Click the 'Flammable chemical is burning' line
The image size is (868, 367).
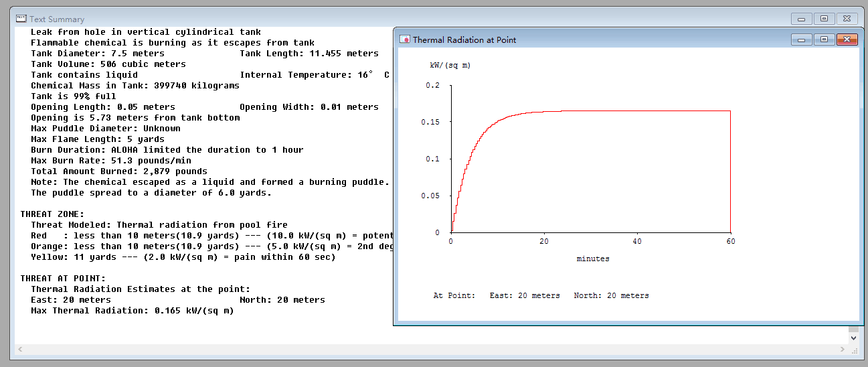(x=173, y=43)
